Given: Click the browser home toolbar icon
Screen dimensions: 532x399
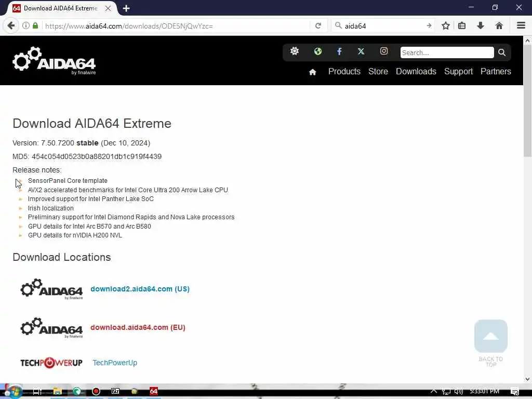Looking at the screenshot, I should 499,26.
